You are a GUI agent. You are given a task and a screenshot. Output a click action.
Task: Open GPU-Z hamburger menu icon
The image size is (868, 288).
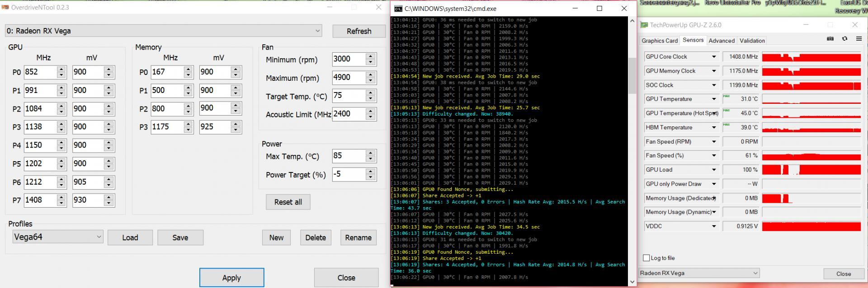point(859,39)
